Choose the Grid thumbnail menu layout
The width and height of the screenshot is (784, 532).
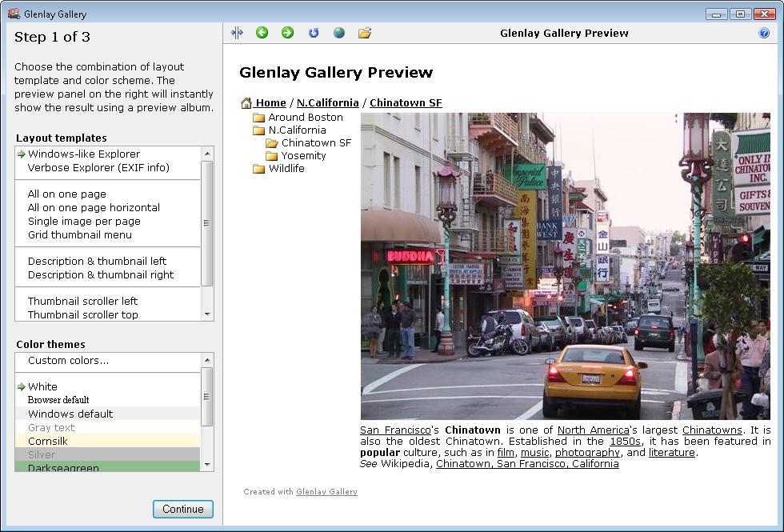click(80, 234)
